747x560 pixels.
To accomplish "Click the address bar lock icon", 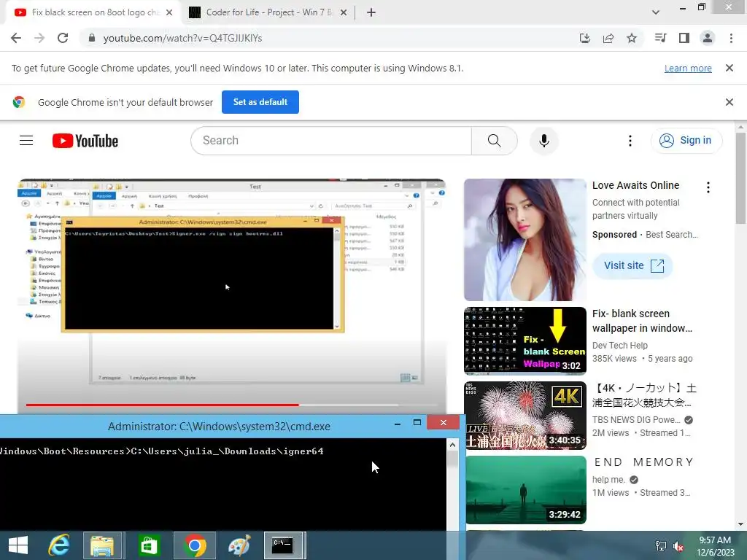I will 92,38.
